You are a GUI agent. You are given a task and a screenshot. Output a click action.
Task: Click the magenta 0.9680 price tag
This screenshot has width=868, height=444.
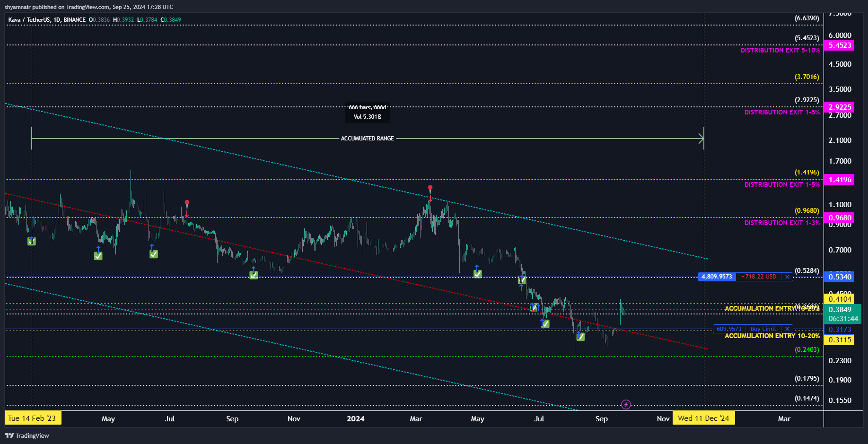840,218
